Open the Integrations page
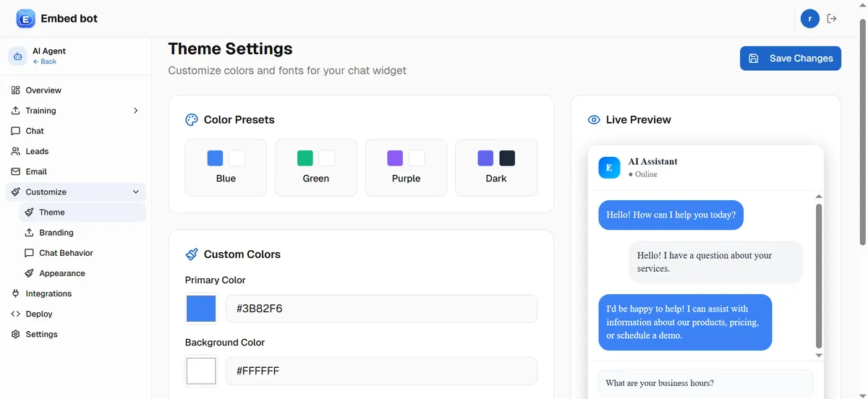This screenshot has height=399, width=868. coord(76,293)
